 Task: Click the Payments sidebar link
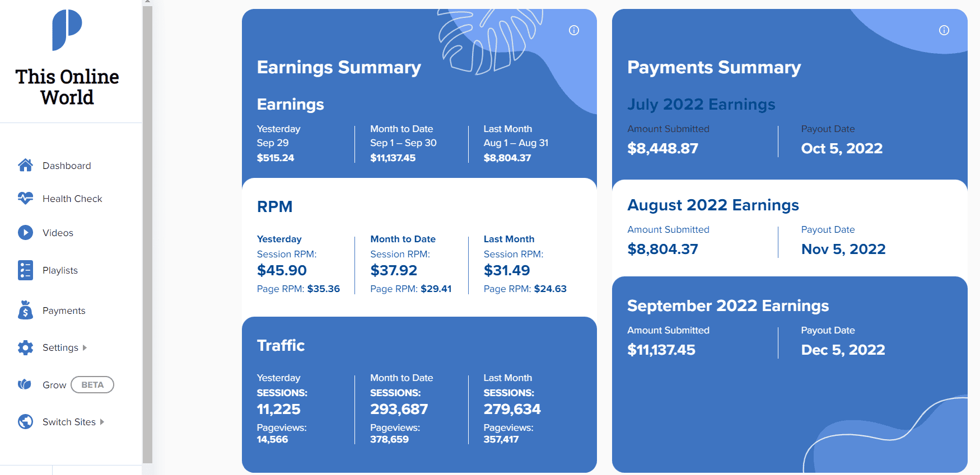64,311
